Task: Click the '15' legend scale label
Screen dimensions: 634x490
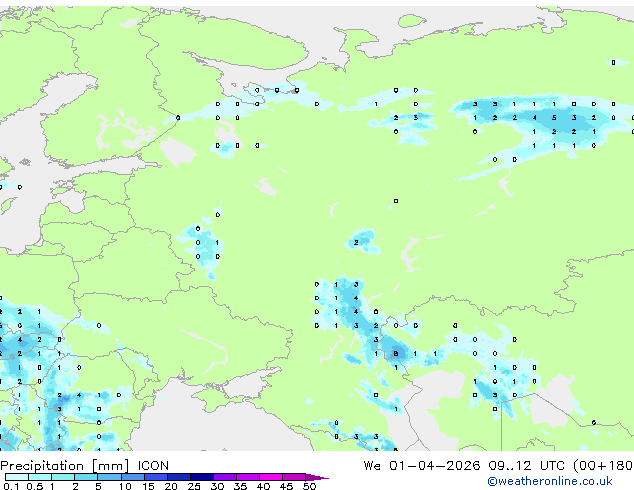Action: pos(148,486)
